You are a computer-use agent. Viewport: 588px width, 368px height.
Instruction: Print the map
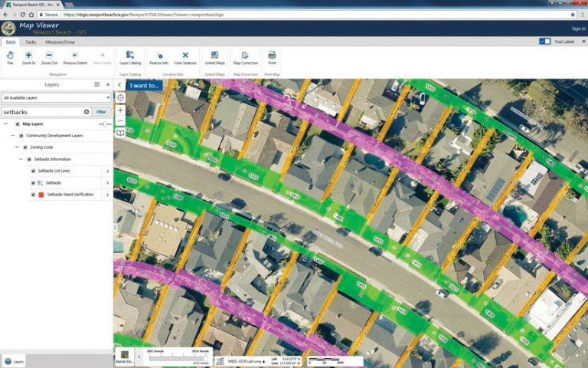click(272, 58)
